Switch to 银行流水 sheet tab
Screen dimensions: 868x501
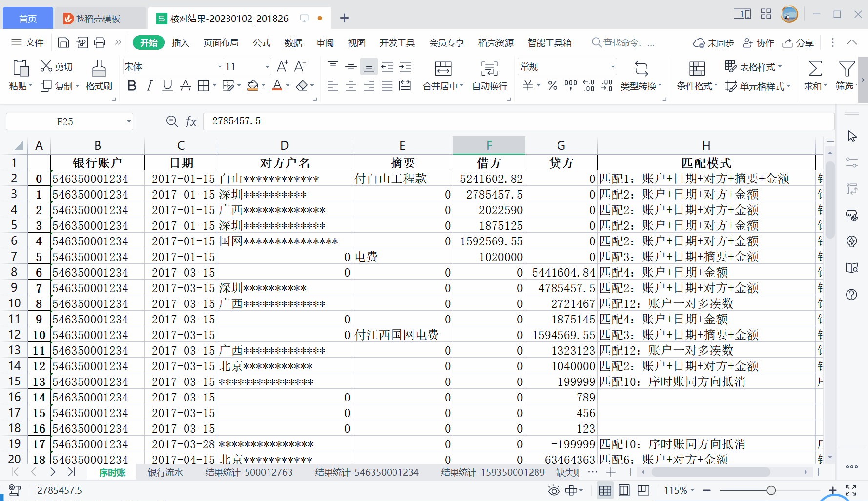[x=165, y=472]
